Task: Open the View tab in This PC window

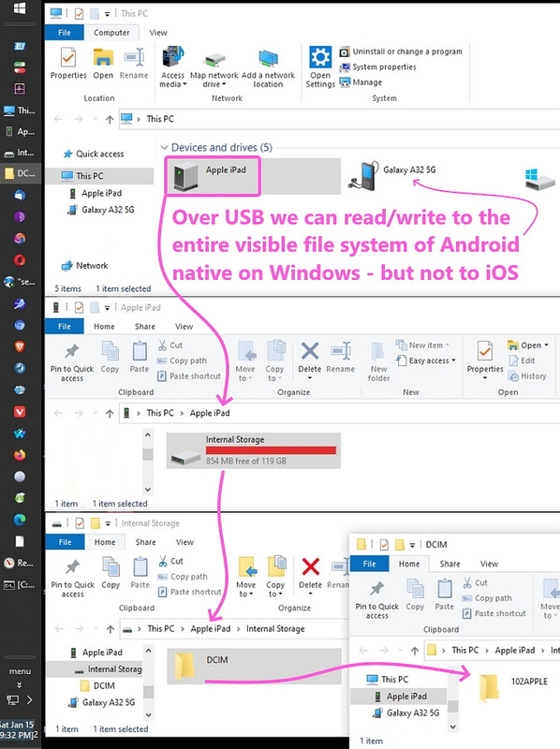Action: [x=158, y=33]
